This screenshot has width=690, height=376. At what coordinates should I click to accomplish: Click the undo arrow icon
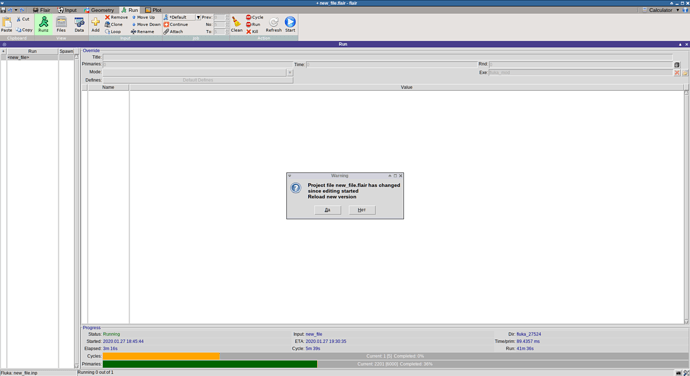click(x=10, y=10)
